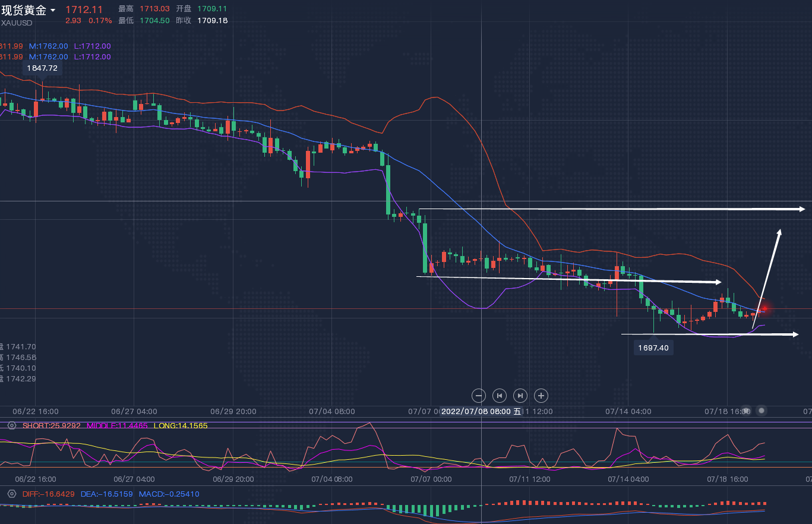The width and height of the screenshot is (812, 524).
Task: Expand the 现货黄金 symbol dropdown arrow
Action: click(53, 10)
